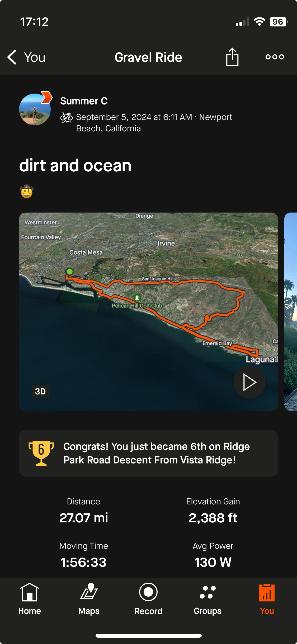Tap the gold trophy achievement icon
The image size is (297, 644).
[41, 453]
